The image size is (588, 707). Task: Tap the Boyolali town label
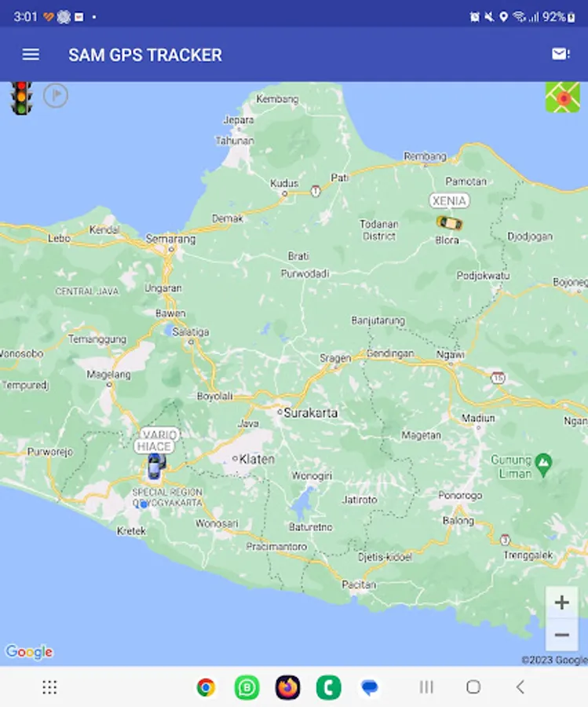215,396
